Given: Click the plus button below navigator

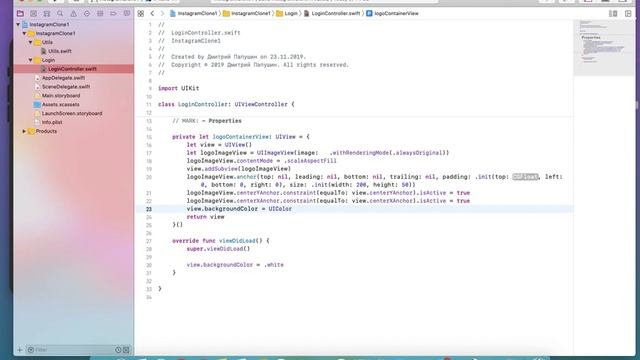Looking at the screenshot, I should pyautogui.click(x=20, y=350).
